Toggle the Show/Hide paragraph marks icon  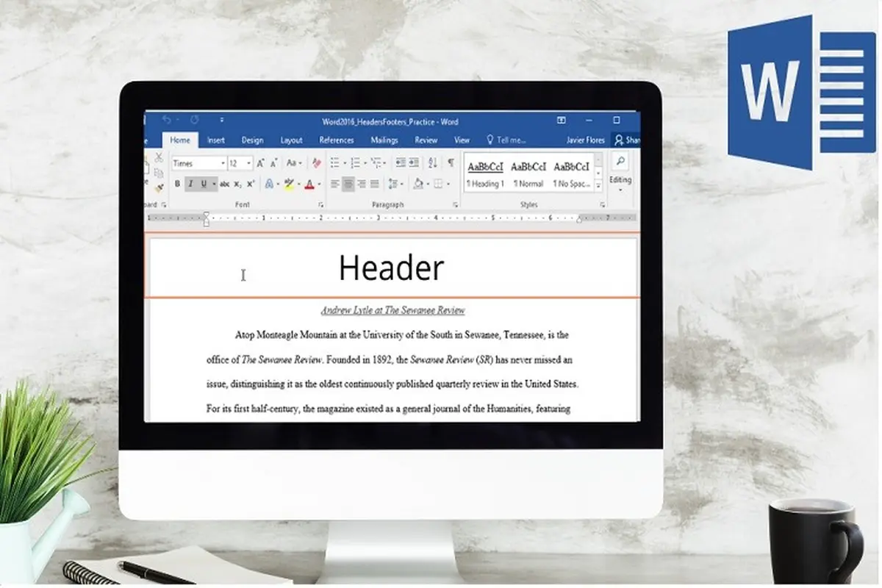click(x=451, y=163)
